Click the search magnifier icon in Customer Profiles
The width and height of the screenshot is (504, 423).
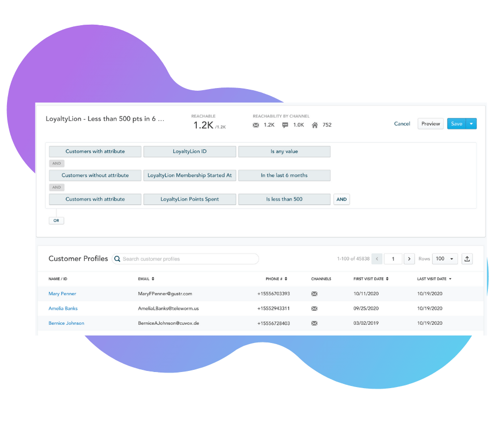117,259
